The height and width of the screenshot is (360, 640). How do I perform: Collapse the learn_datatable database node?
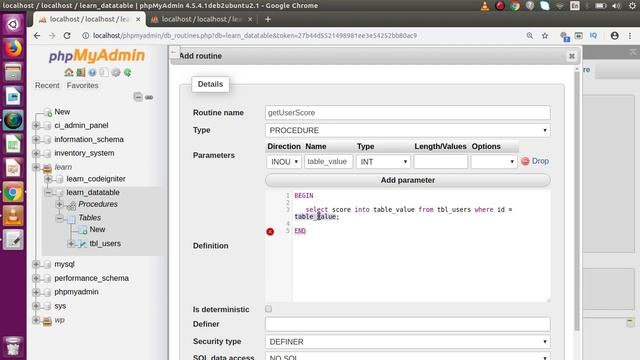pos(48,192)
